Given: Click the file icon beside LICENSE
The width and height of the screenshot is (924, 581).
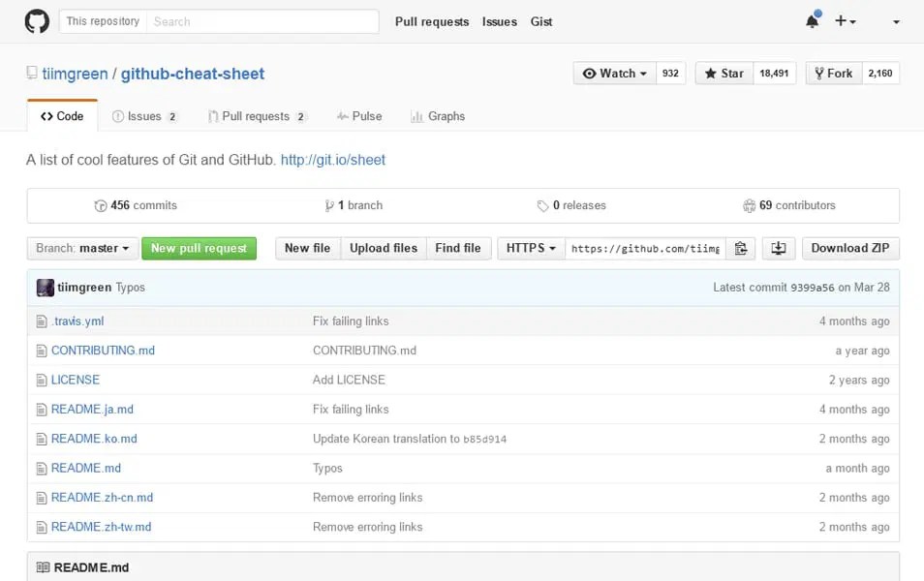Looking at the screenshot, I should point(40,380).
